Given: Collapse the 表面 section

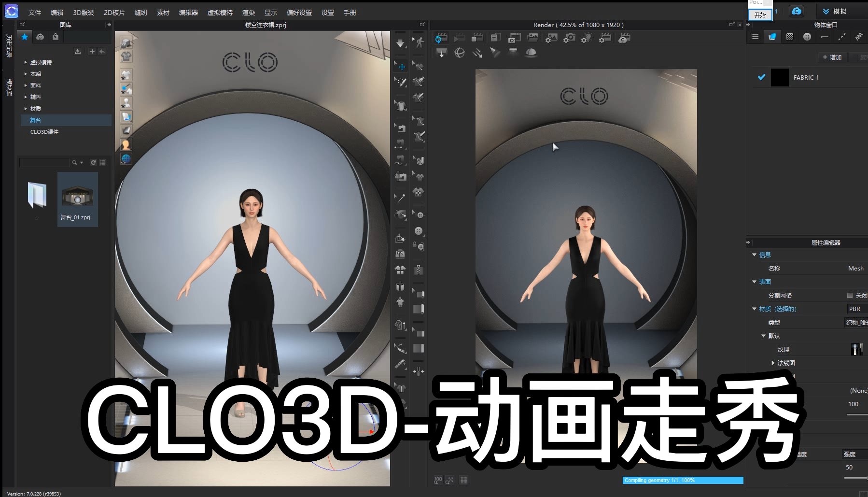Looking at the screenshot, I should [x=754, y=282].
